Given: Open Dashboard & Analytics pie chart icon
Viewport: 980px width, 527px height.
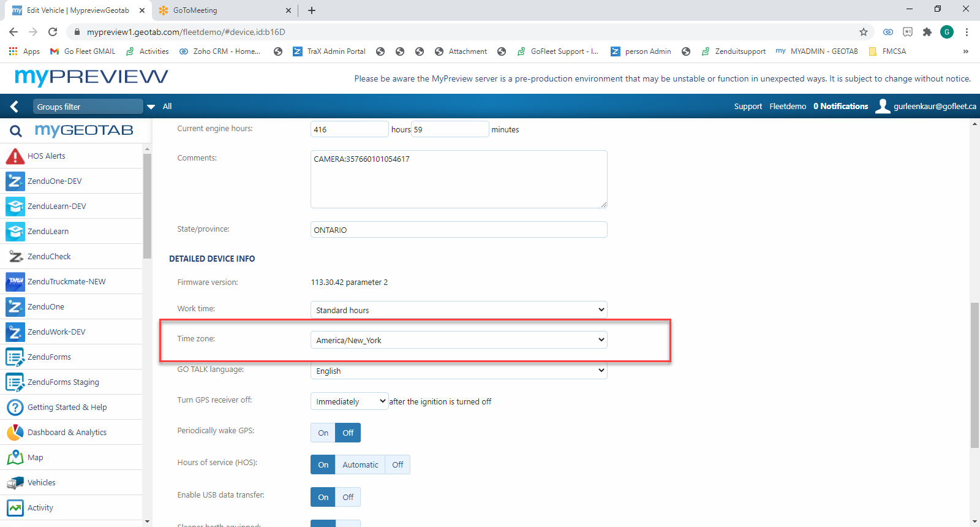Looking at the screenshot, I should [x=15, y=433].
